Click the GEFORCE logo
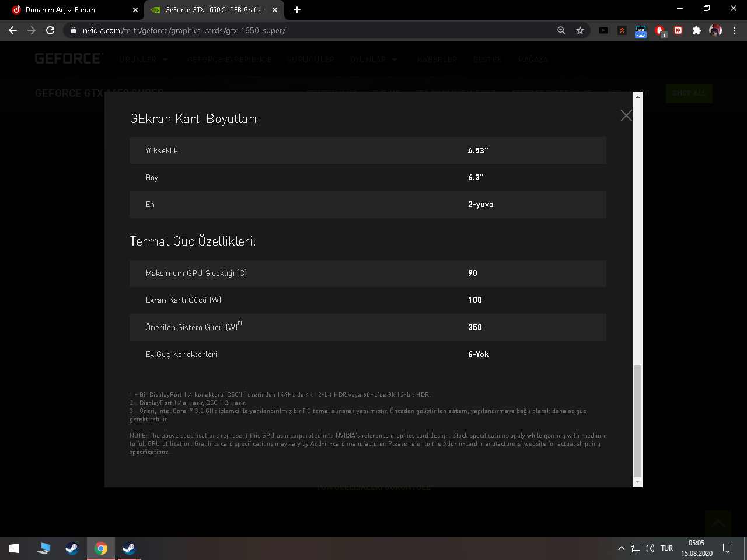 [69, 58]
